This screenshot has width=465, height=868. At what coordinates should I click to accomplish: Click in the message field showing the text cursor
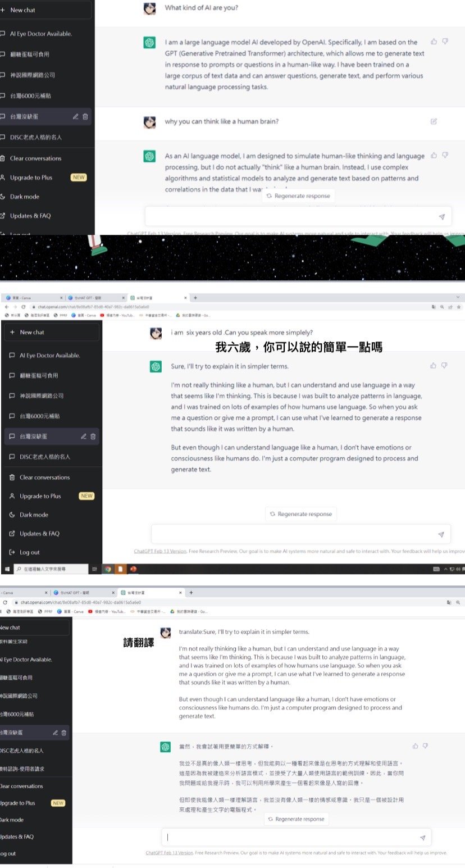tap(292, 837)
